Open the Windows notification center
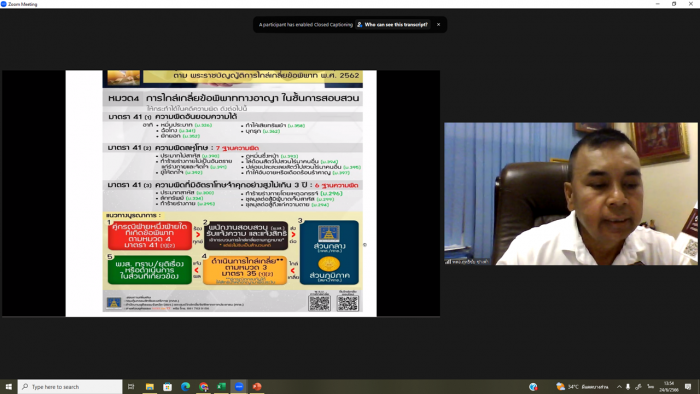Screen dimensions: 700x394 click(688, 386)
